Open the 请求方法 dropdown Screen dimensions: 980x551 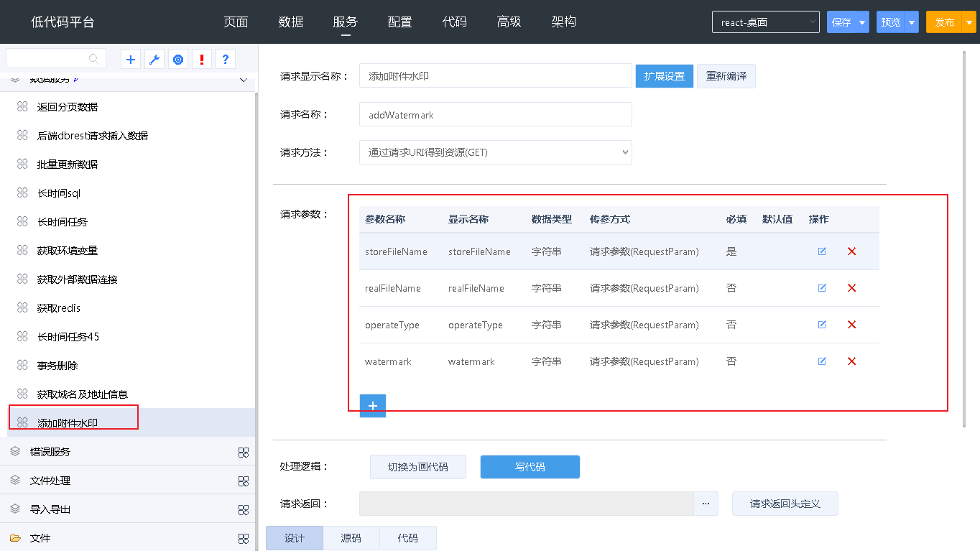click(x=496, y=152)
